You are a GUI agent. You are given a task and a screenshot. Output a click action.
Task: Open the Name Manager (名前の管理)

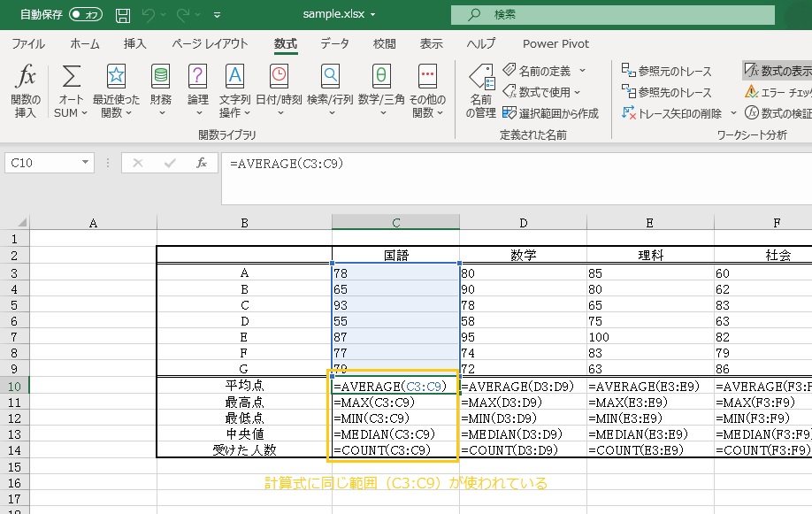coord(480,90)
